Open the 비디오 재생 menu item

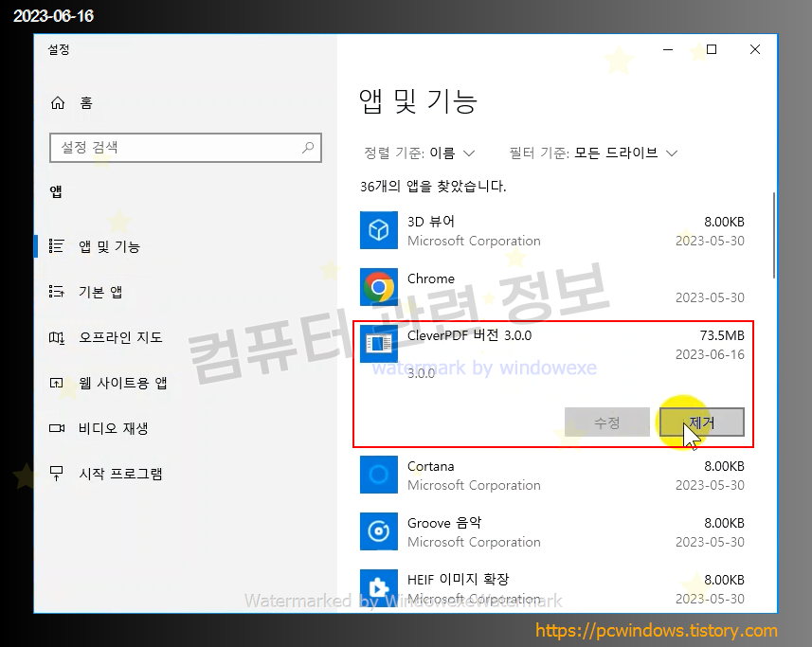pyautogui.click(x=114, y=428)
